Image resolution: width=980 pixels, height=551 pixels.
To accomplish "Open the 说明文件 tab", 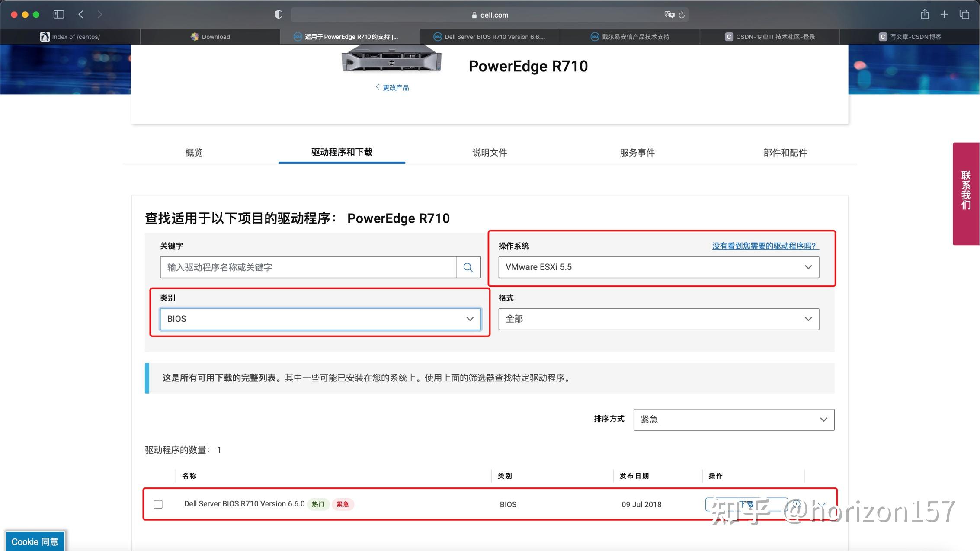I will click(490, 152).
